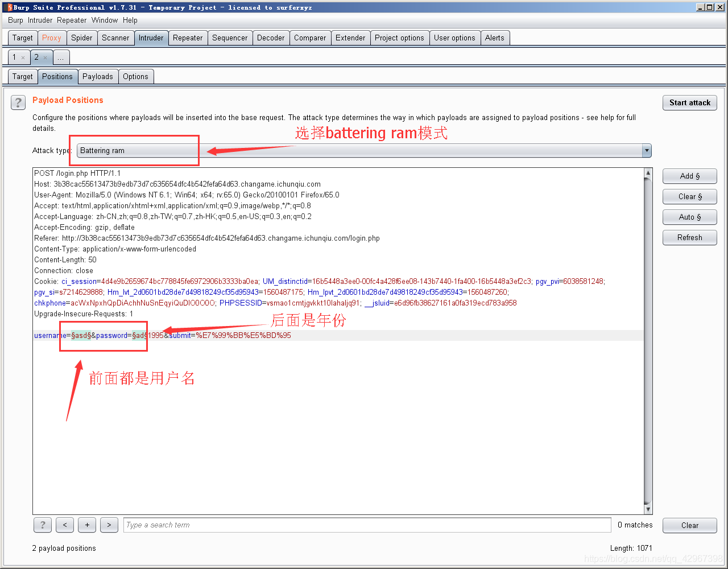
Task: Switch to the Extender tab
Action: (x=350, y=38)
